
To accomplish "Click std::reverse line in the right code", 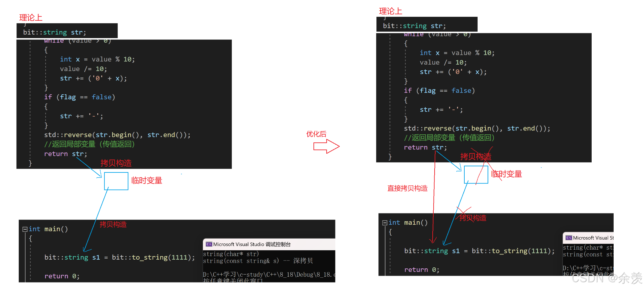I will click(477, 129).
